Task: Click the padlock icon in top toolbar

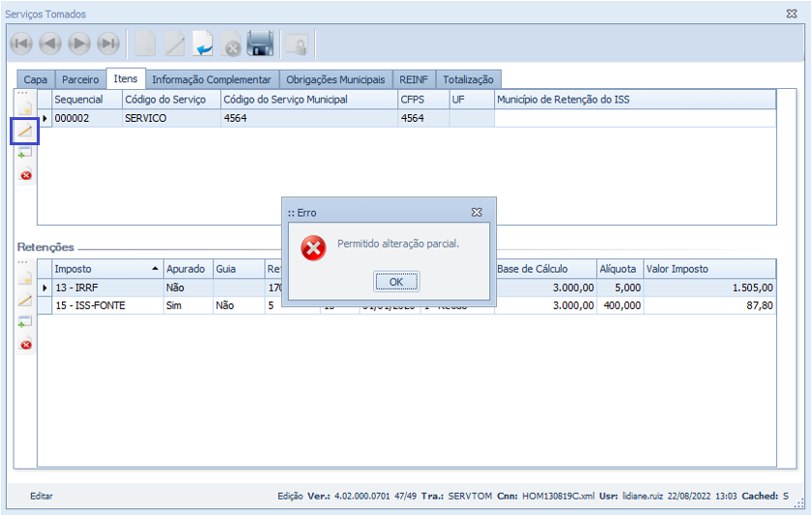Action: pyautogui.click(x=297, y=44)
